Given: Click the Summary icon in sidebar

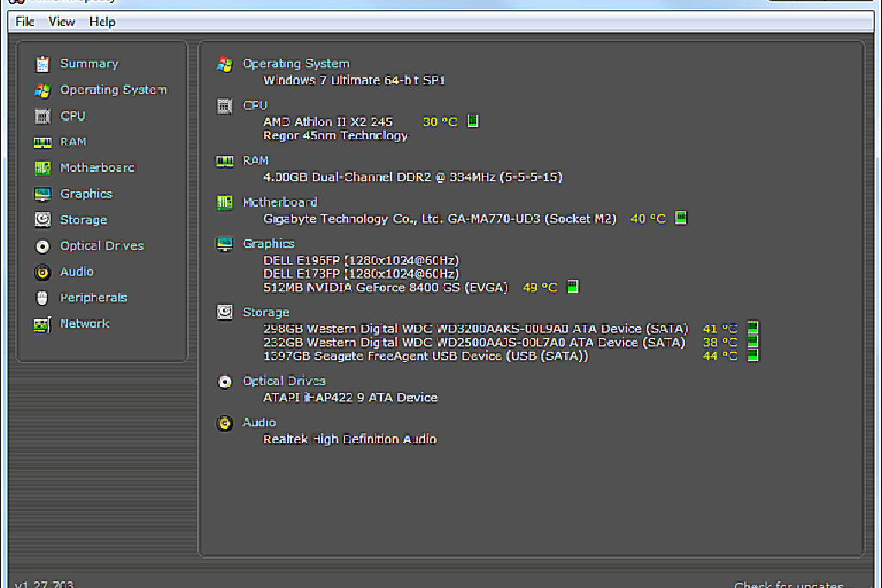Looking at the screenshot, I should coord(42,64).
